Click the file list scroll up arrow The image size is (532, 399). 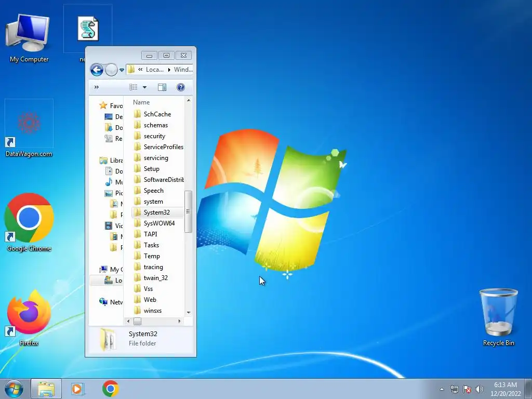(x=188, y=101)
